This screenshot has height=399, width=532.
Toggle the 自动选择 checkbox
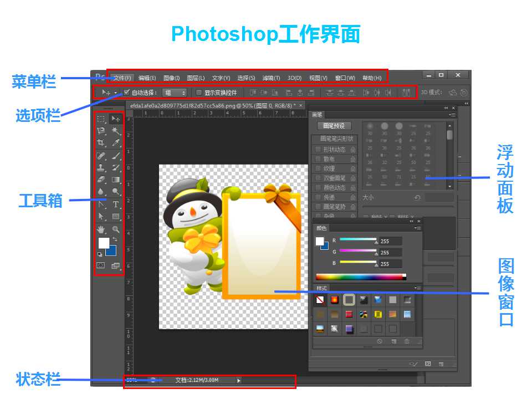point(126,92)
